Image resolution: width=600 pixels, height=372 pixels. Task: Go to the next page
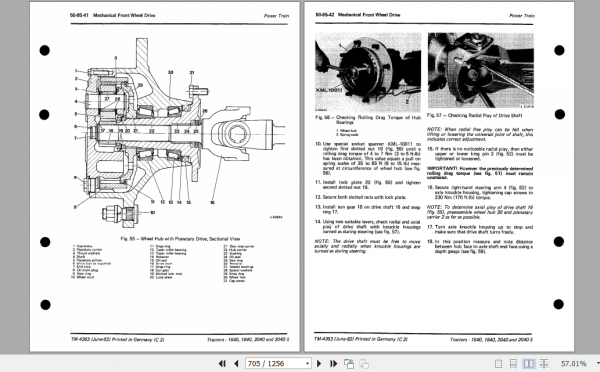coord(319,364)
